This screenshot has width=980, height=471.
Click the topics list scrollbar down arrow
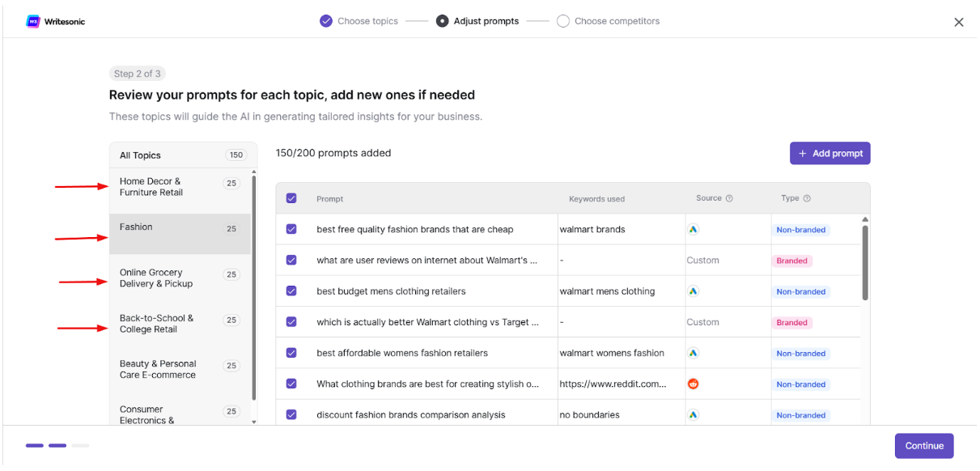click(x=254, y=422)
